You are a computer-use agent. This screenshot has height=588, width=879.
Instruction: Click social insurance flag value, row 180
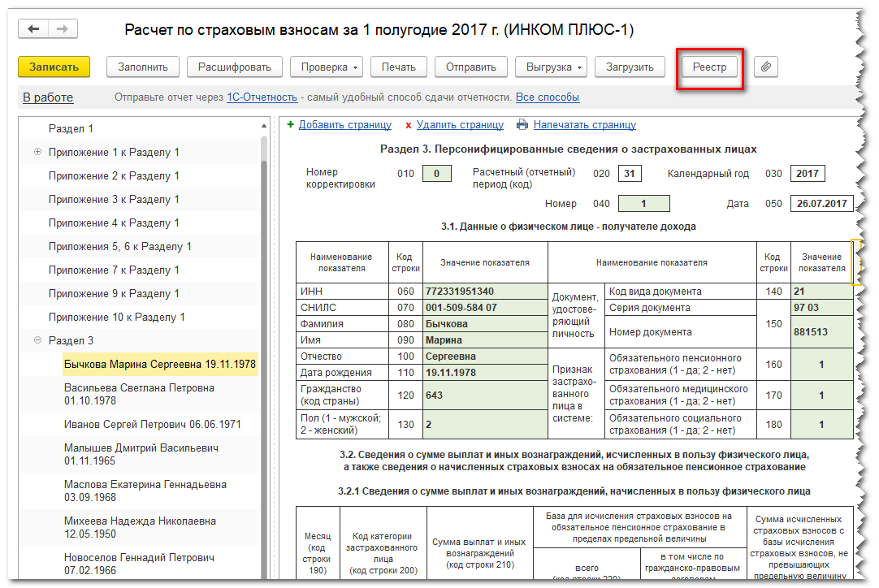(822, 424)
